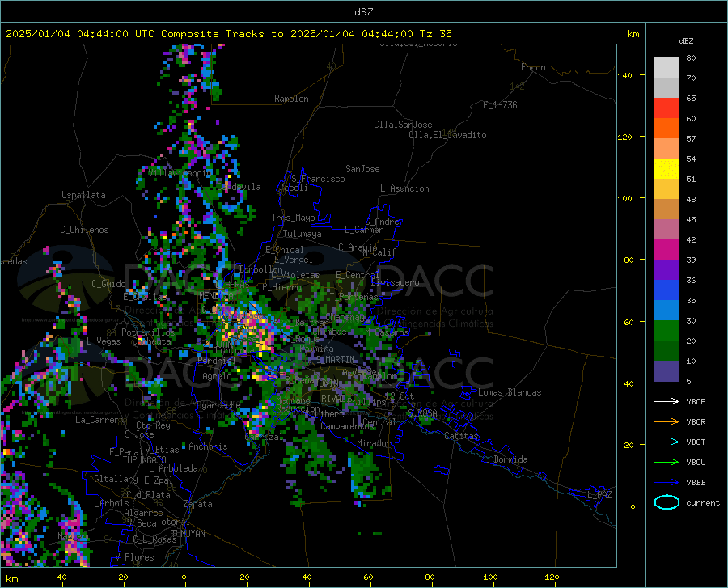Click the green VBCU arrow icon
This screenshot has width=728, height=588.
tap(667, 463)
